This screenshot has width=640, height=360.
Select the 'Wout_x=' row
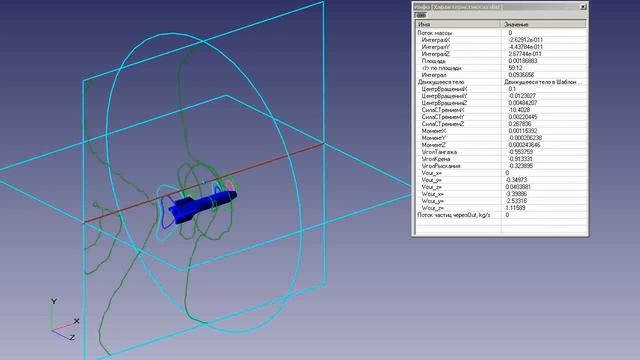501,194
